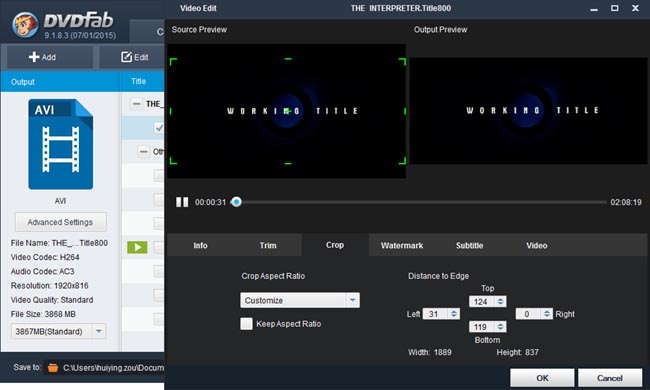Open the Save to folder icon
The width and height of the screenshot is (650, 390).
click(53, 368)
